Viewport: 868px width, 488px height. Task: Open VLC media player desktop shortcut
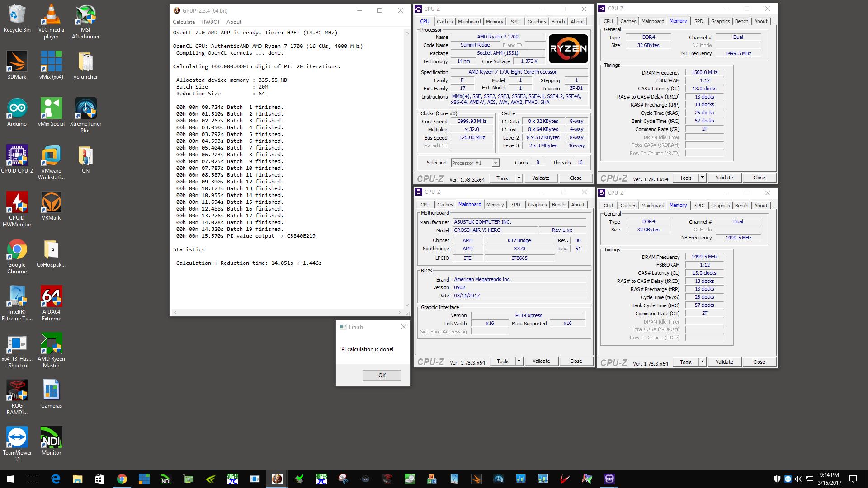click(51, 22)
